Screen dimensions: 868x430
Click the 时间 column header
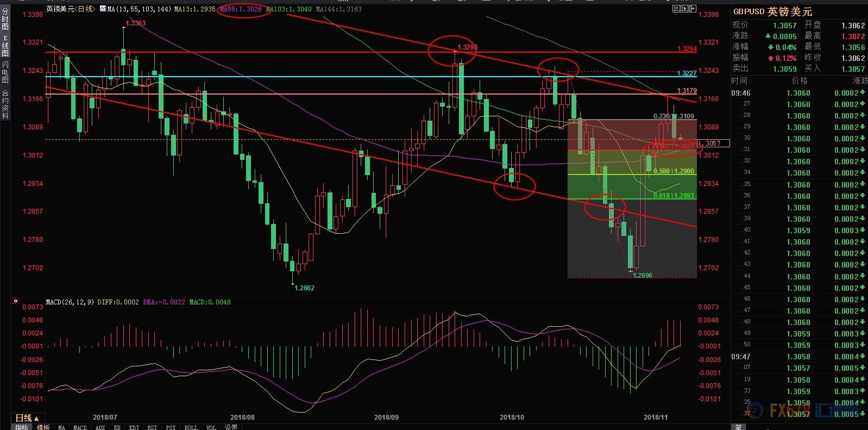739,80
